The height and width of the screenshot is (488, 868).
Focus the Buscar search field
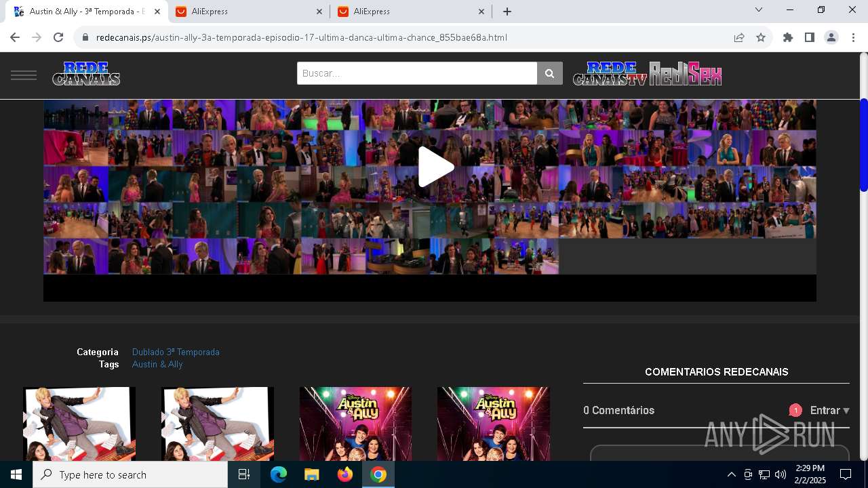[x=417, y=73]
